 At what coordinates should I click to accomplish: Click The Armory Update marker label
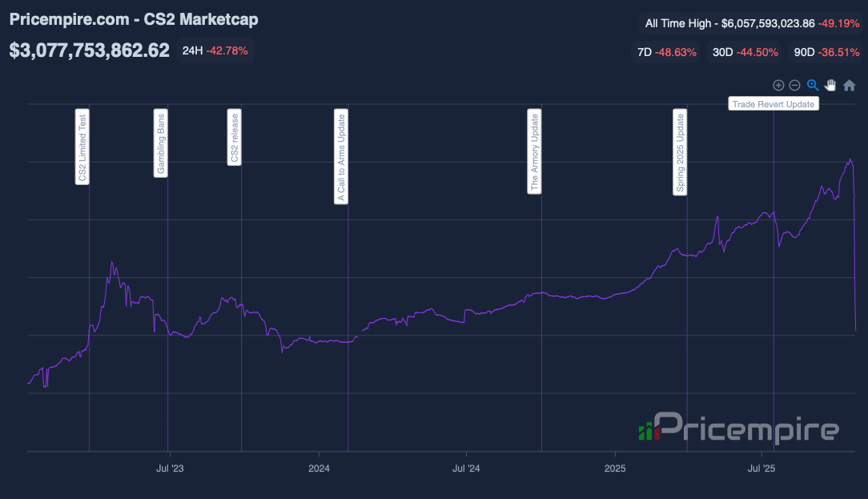click(535, 152)
